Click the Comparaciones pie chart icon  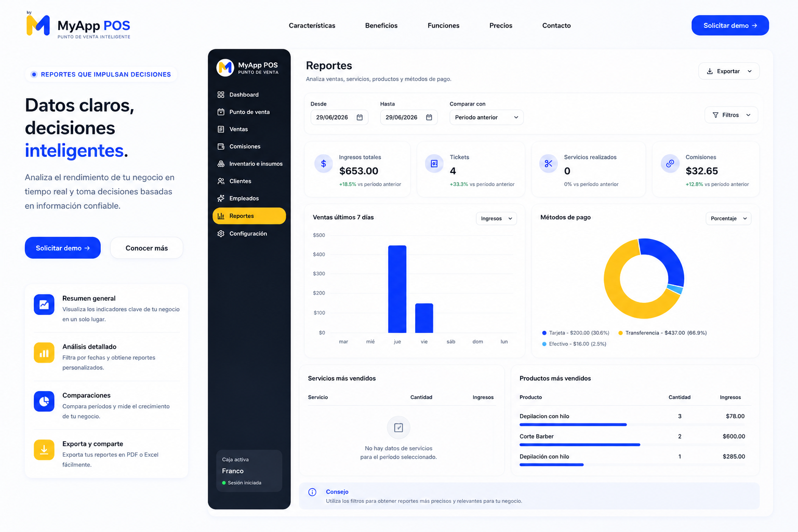click(x=44, y=401)
